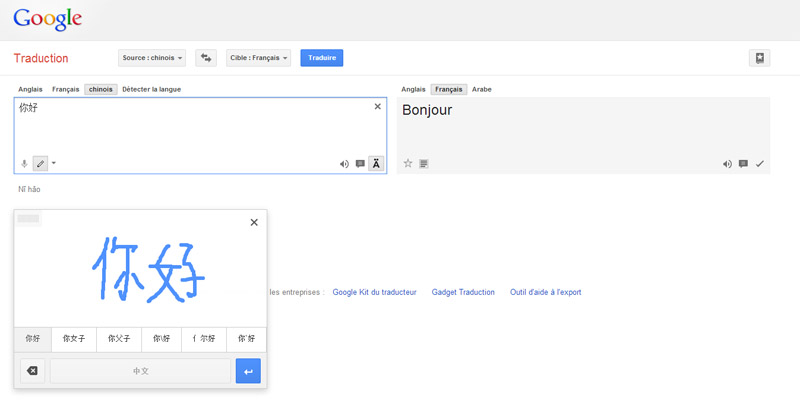Choose Détecter la langue option
The image size is (800, 406).
pyautogui.click(x=152, y=89)
